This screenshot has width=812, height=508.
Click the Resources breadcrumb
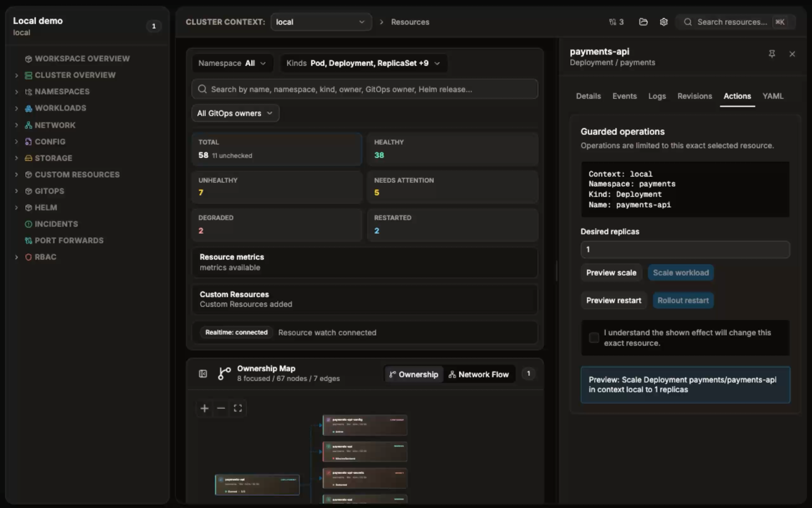click(410, 22)
